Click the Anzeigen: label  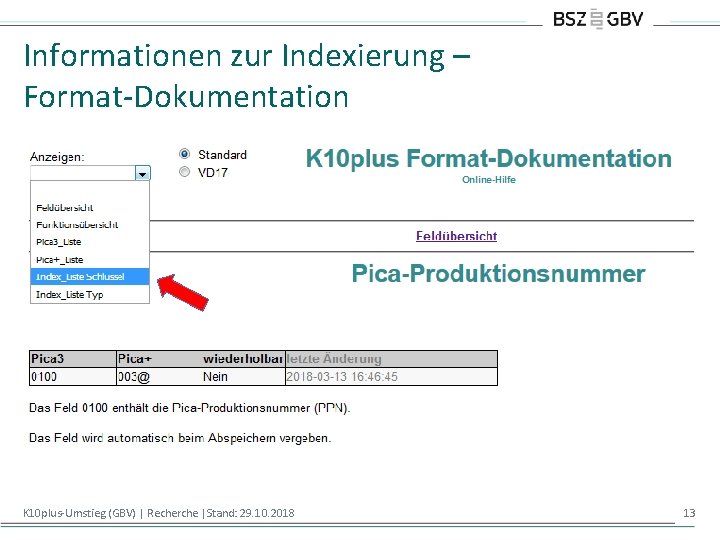[x=57, y=157]
